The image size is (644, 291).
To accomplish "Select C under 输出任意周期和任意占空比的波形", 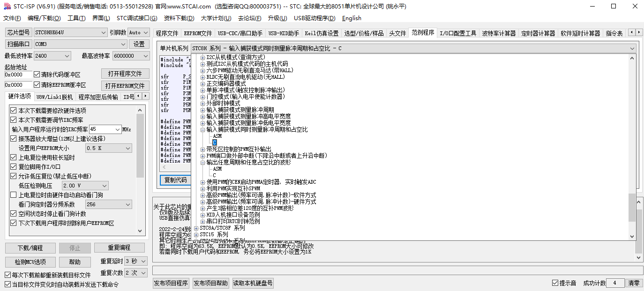I will (x=215, y=175).
